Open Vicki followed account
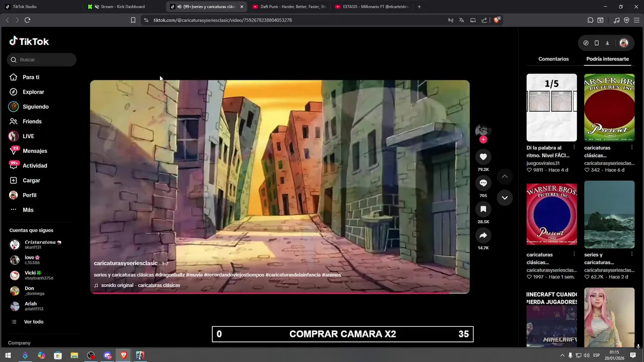 (x=32, y=276)
